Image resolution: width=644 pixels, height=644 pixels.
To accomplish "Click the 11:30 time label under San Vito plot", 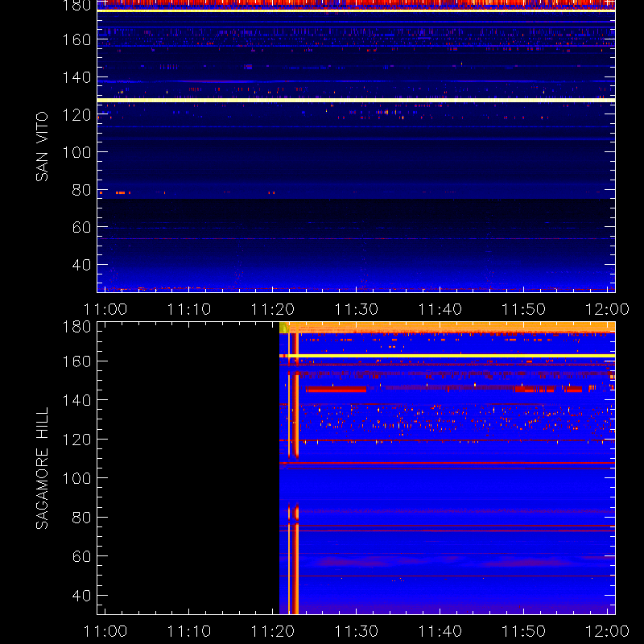I will [357, 309].
